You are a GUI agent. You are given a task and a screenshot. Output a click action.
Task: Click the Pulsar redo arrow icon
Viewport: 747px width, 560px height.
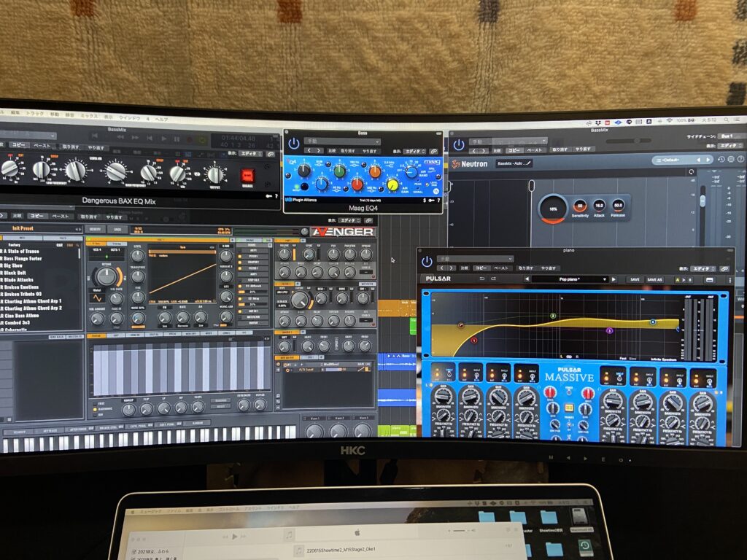tap(493, 279)
